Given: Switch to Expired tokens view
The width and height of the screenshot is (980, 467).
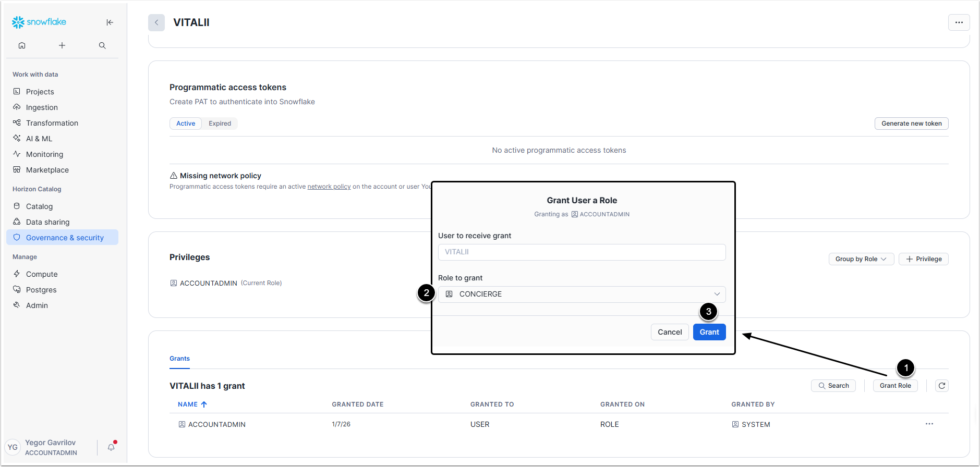Looking at the screenshot, I should pos(220,124).
